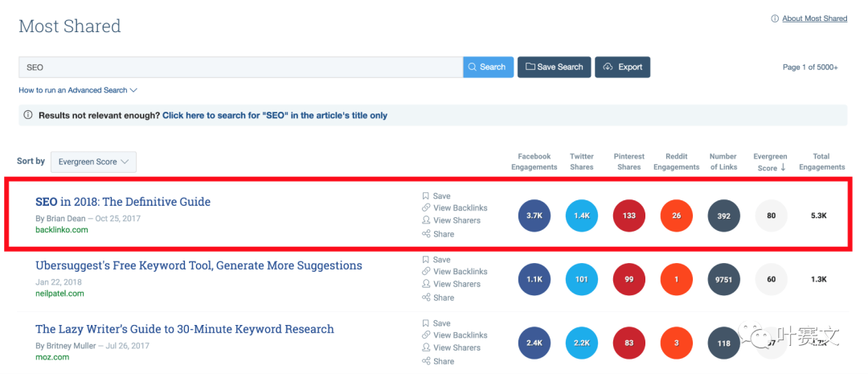Image resolution: width=868 pixels, height=374 pixels.
Task: Click the 1.3K total engagements value
Action: pos(819,279)
